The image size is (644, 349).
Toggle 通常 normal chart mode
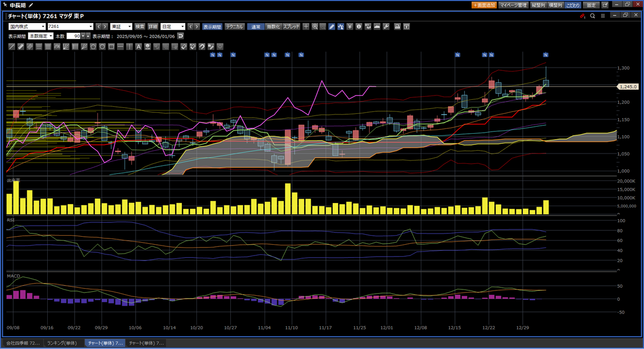(x=255, y=26)
